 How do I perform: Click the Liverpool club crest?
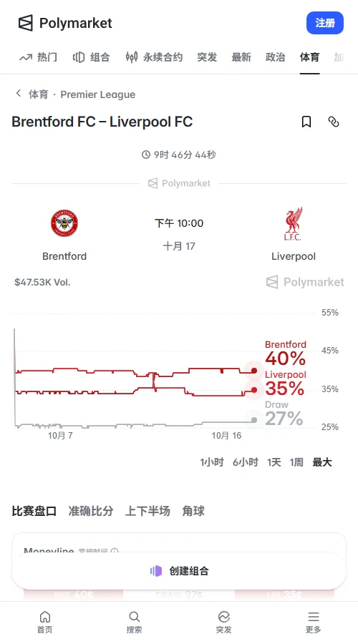[294, 224]
